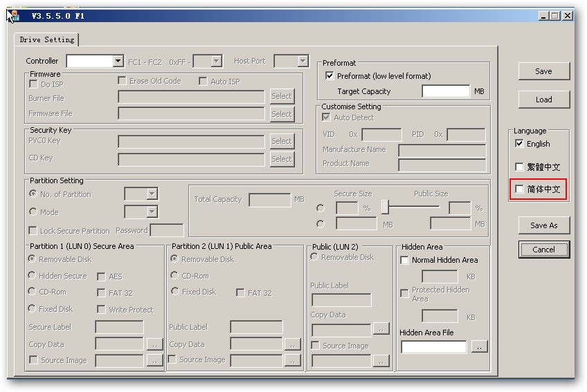Select the Mode radio button

point(33,212)
